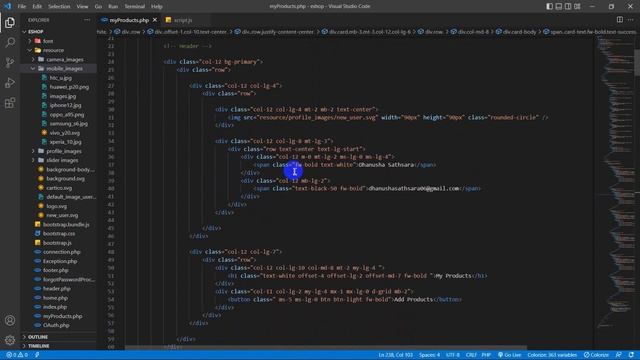Click the feedback icon in status bar

(x=619, y=355)
